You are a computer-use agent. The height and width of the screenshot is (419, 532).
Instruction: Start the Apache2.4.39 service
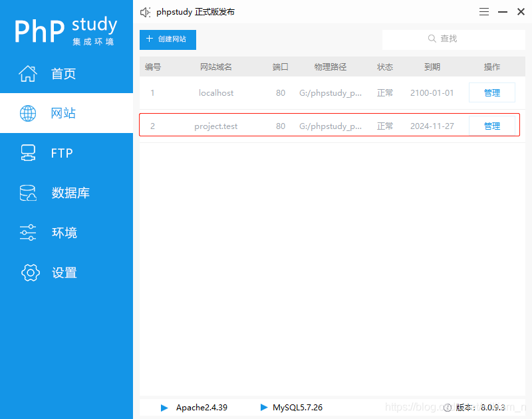(x=164, y=408)
